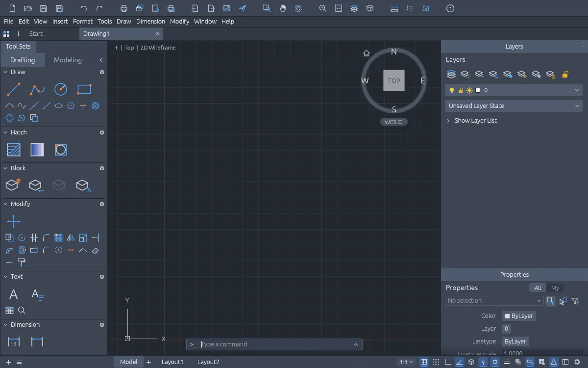Select the Polyline draw tool
The image size is (588, 368).
click(37, 89)
